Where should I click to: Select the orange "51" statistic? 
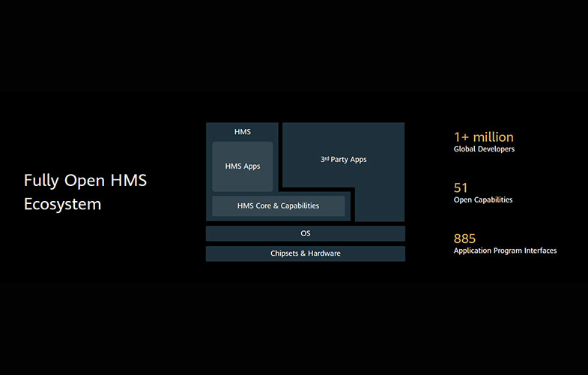461,188
